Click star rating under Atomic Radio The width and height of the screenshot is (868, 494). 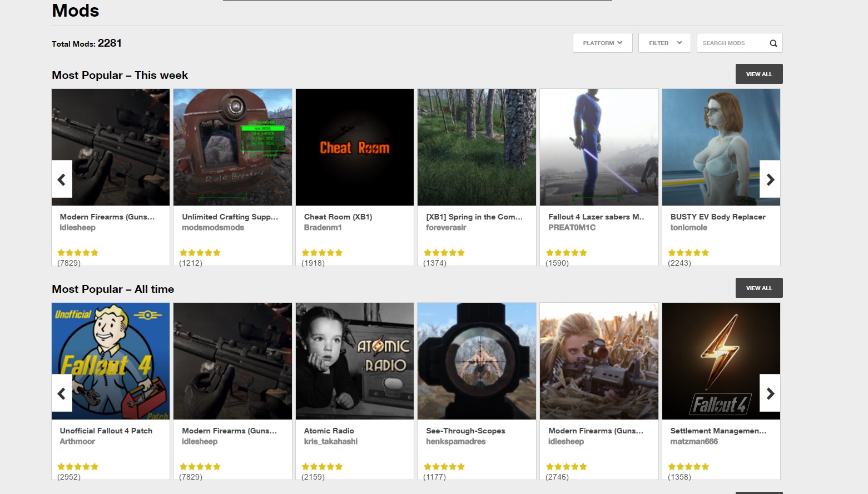(322, 467)
